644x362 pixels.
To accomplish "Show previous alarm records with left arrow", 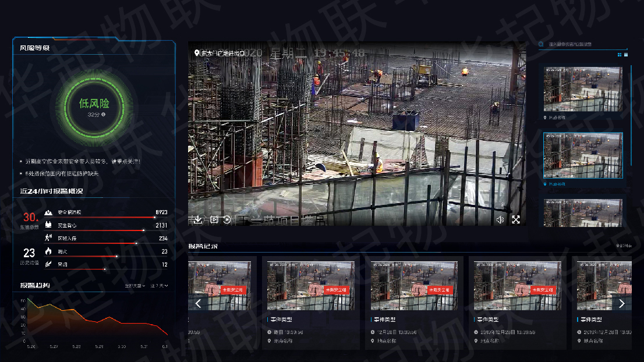I will 199,303.
